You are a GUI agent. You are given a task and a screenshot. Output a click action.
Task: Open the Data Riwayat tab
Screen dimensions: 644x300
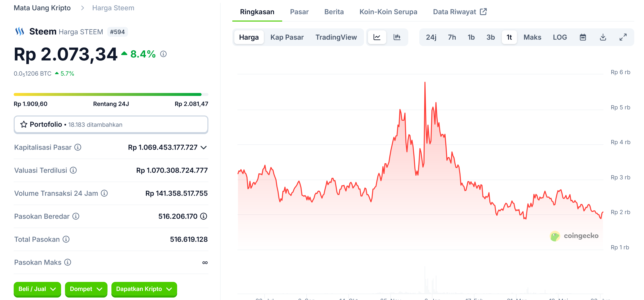click(x=460, y=12)
